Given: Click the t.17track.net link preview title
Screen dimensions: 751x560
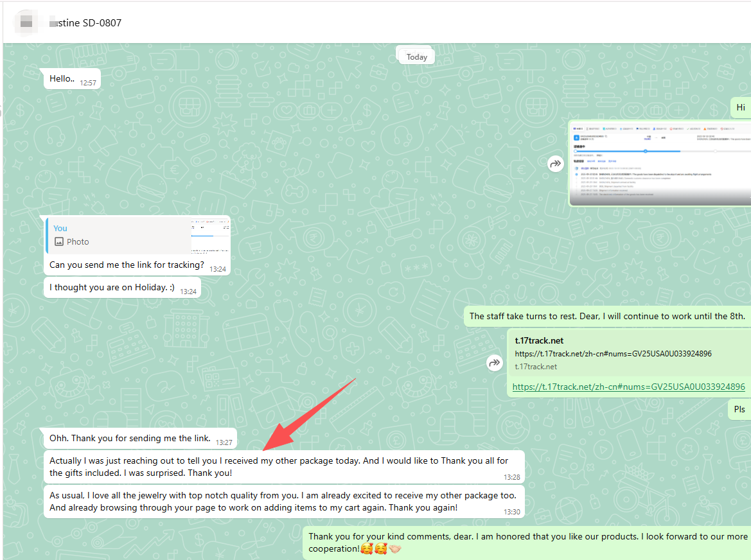Looking at the screenshot, I should click(539, 341).
